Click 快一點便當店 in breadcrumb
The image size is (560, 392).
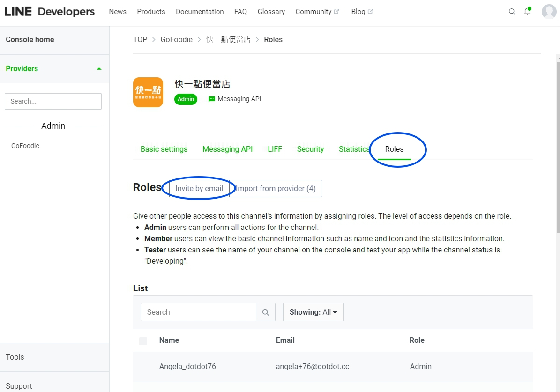click(228, 40)
